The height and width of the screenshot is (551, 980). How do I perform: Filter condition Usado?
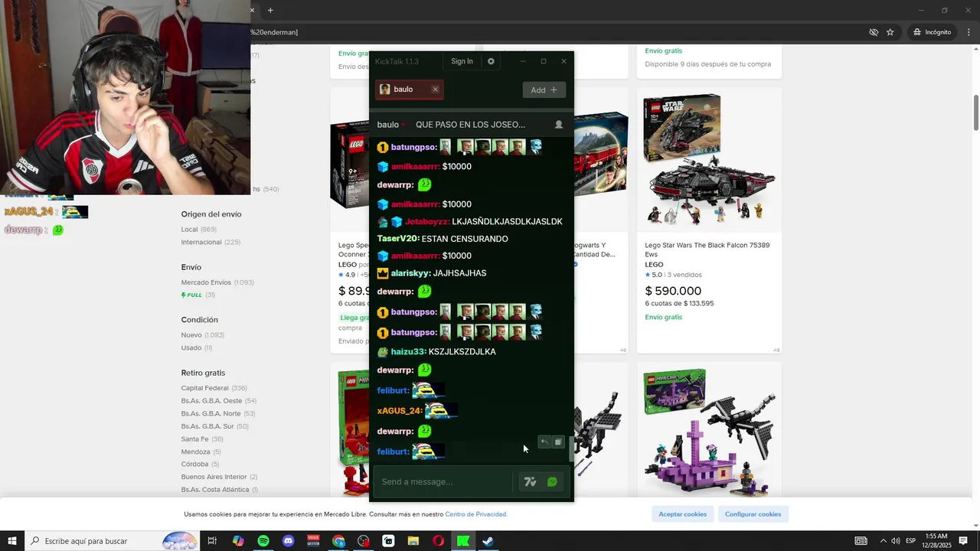pos(191,348)
